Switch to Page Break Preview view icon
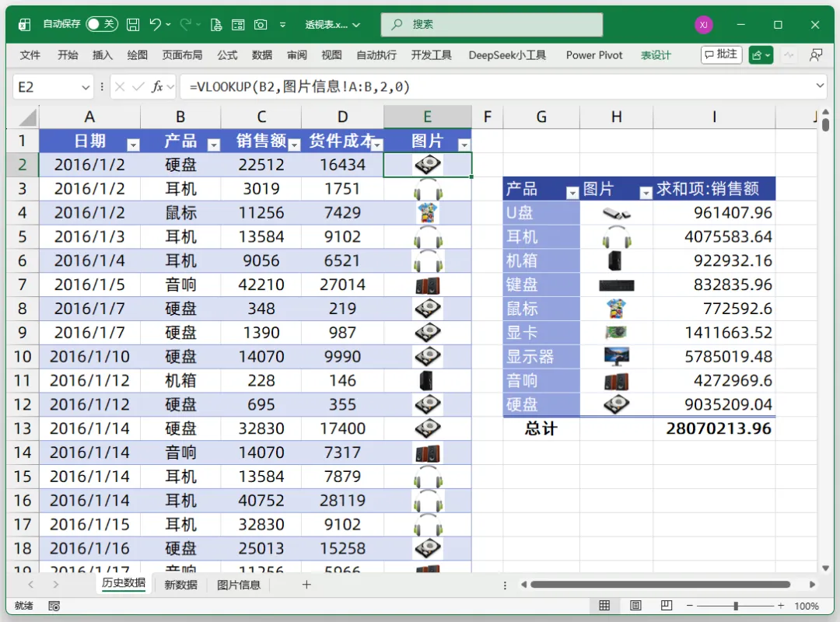The width and height of the screenshot is (840, 622). coord(666,606)
